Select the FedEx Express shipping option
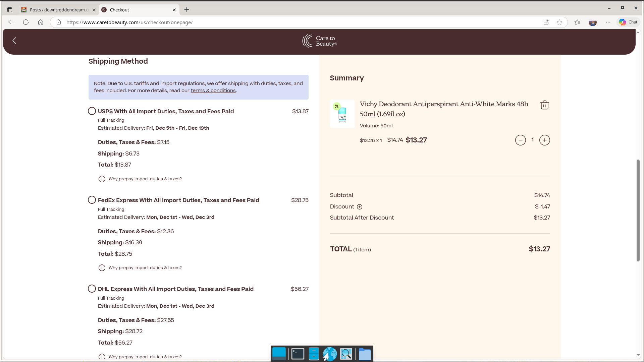Screen dimensions: 644x362 tap(92, 200)
